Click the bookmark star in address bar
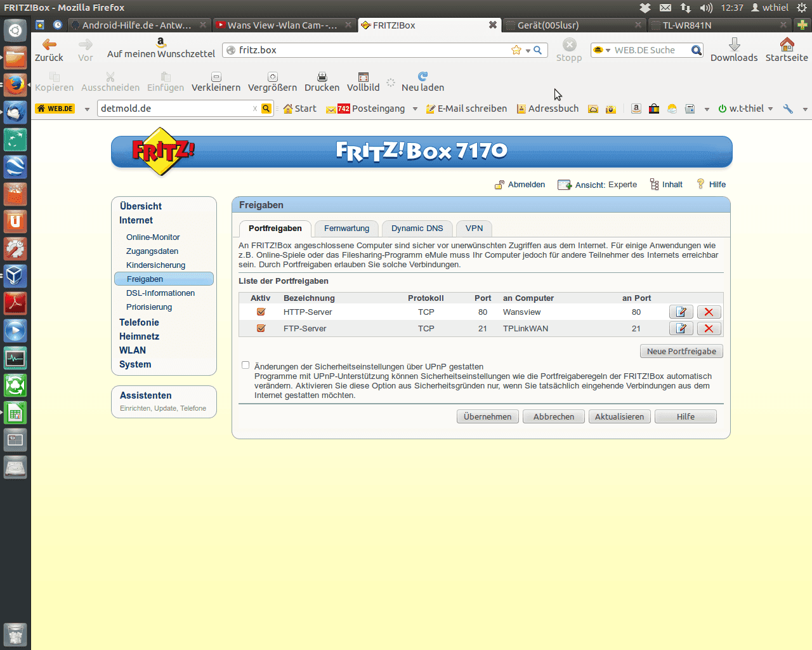 [516, 50]
